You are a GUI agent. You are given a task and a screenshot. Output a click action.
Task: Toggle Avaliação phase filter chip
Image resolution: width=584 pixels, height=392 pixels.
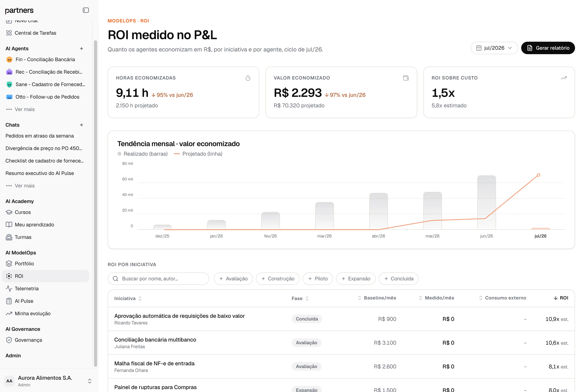233,278
